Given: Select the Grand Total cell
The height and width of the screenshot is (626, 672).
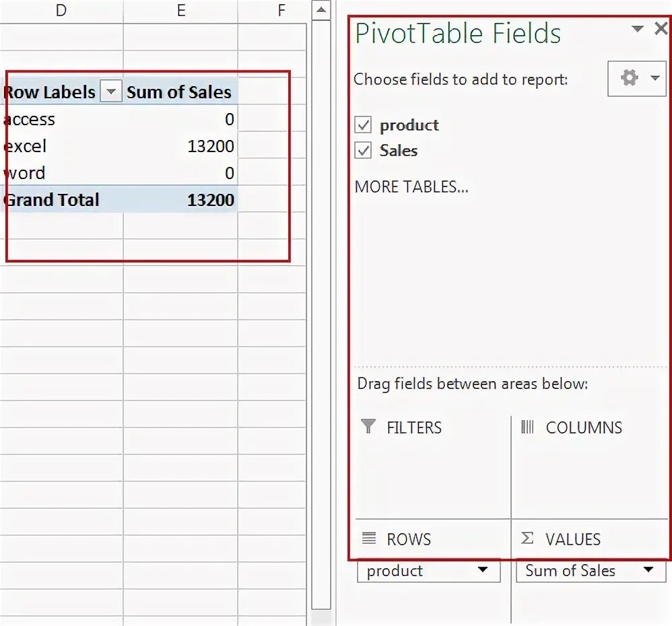Looking at the screenshot, I should pyautogui.click(x=53, y=200).
